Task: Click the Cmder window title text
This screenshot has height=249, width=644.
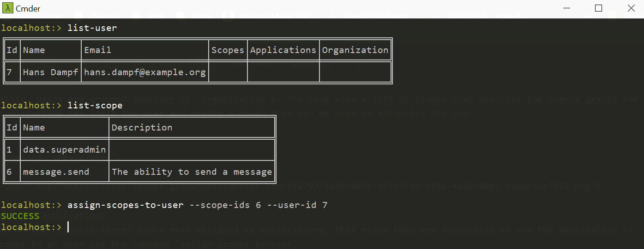Action: [x=28, y=8]
